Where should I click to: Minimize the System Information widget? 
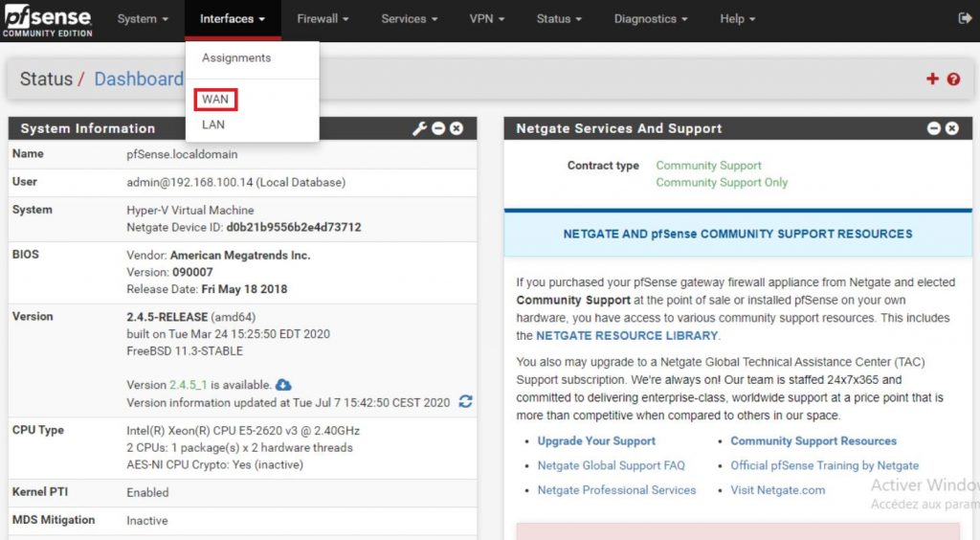pyautogui.click(x=438, y=128)
